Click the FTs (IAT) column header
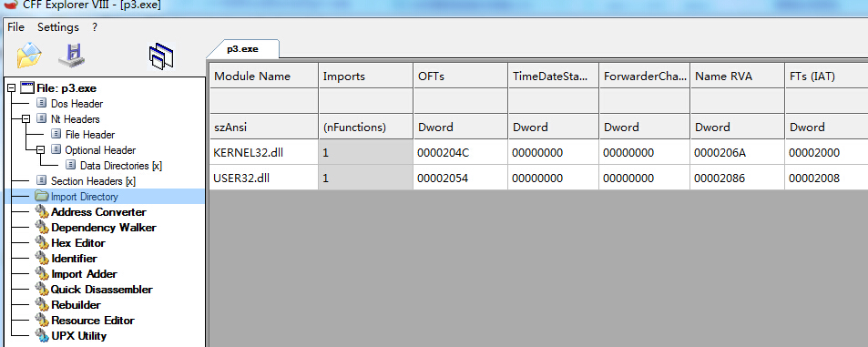868x347 pixels. click(826, 77)
